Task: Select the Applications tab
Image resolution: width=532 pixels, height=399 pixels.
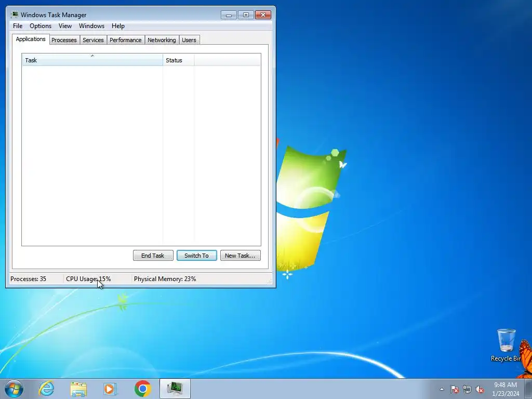Action: point(31,39)
